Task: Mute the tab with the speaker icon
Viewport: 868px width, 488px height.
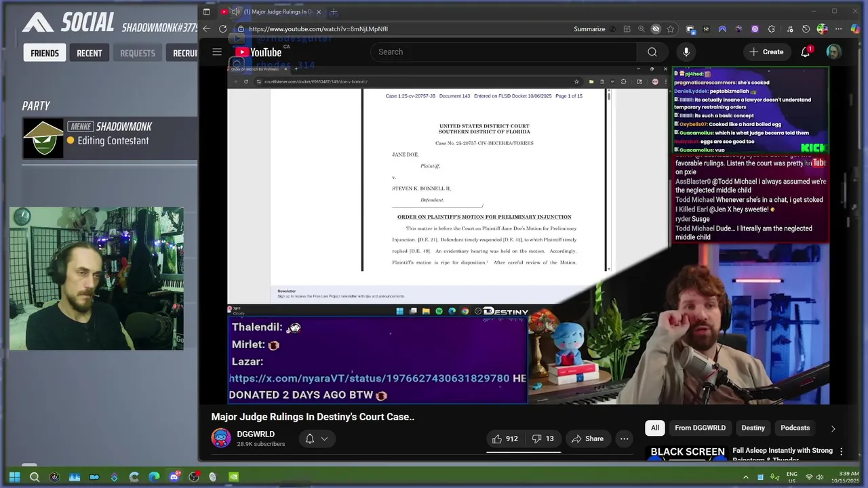Action: [235, 12]
